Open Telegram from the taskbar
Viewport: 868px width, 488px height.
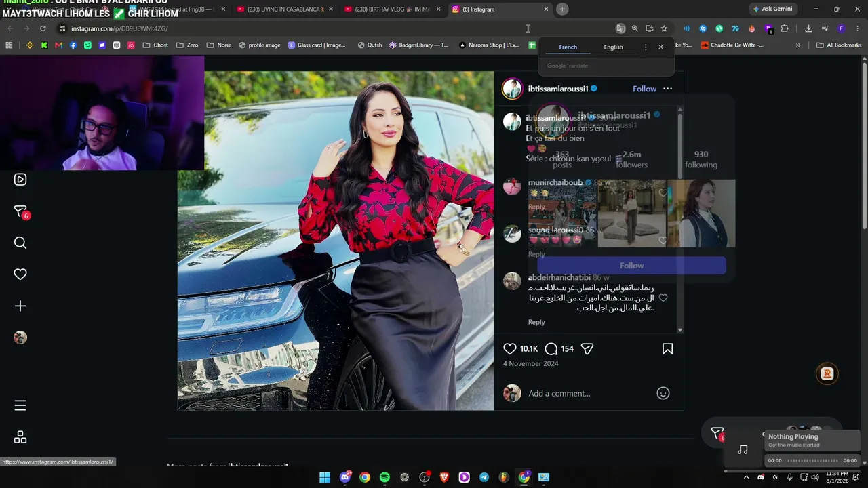(484, 477)
